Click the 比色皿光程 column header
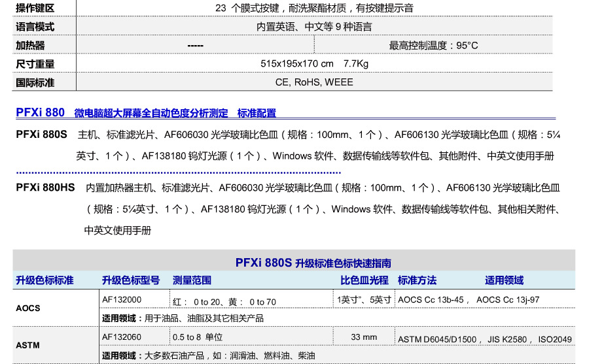Image resolution: width=604 pixels, height=364 pixels. pyautogui.click(x=364, y=280)
